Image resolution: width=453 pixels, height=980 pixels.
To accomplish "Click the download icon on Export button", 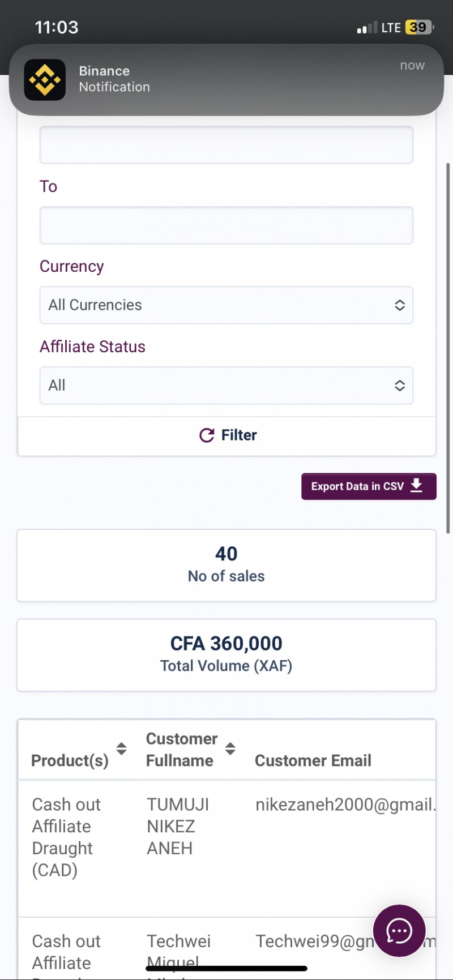I will pyautogui.click(x=416, y=486).
